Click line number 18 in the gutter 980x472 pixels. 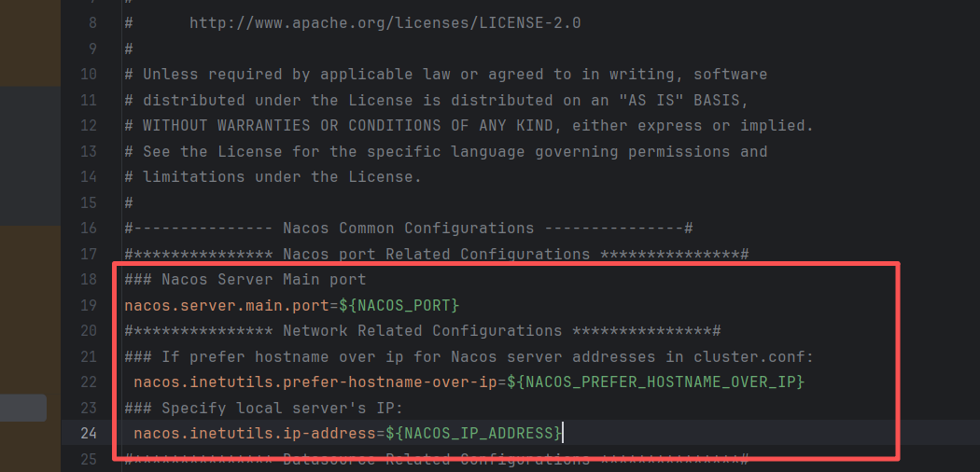[x=89, y=279]
